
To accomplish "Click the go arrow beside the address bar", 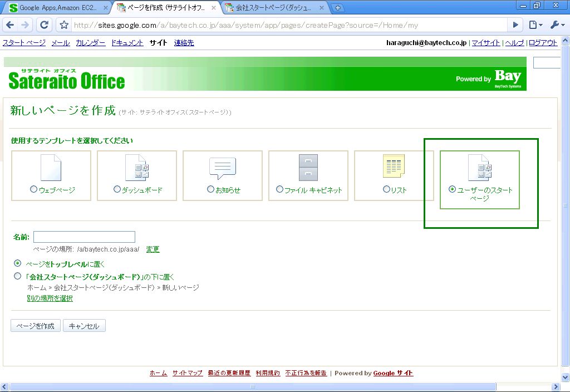I will (x=515, y=24).
